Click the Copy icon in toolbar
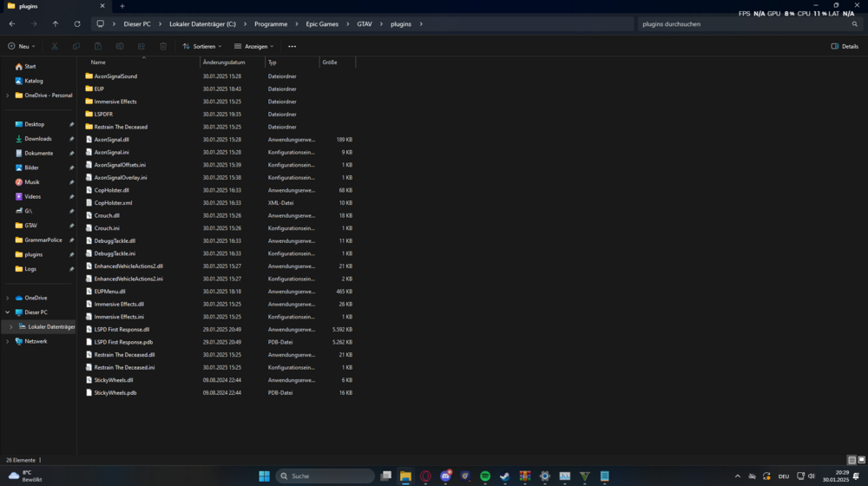 click(76, 47)
